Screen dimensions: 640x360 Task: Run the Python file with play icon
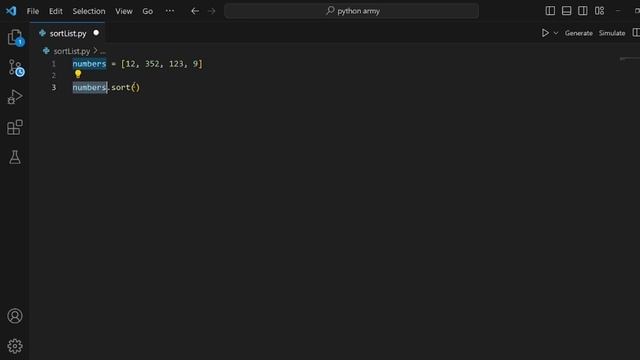pos(545,33)
